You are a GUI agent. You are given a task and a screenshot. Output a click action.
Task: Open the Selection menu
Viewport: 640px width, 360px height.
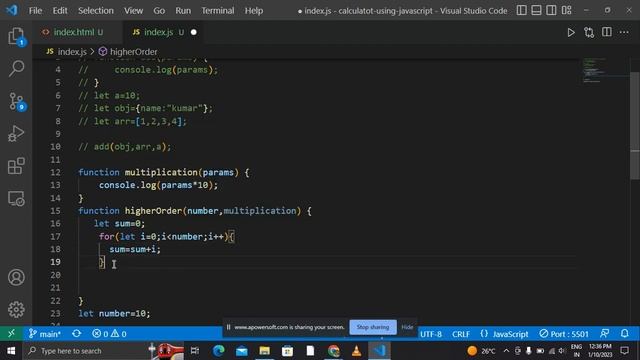[x=96, y=11]
